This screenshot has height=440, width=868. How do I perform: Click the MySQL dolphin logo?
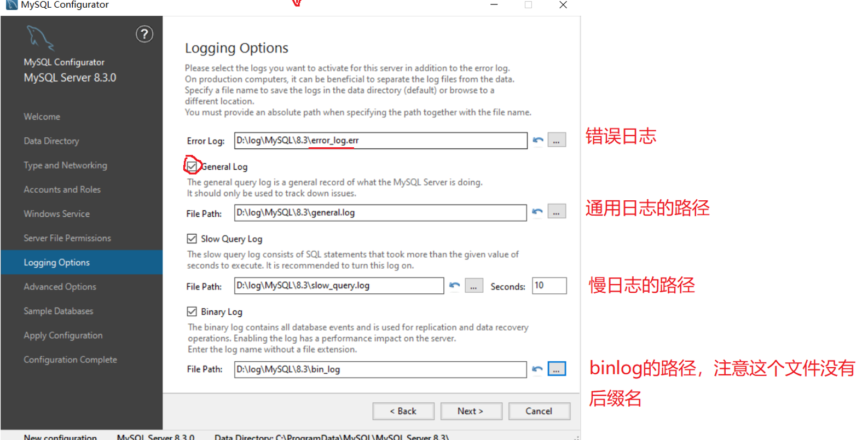click(40, 38)
